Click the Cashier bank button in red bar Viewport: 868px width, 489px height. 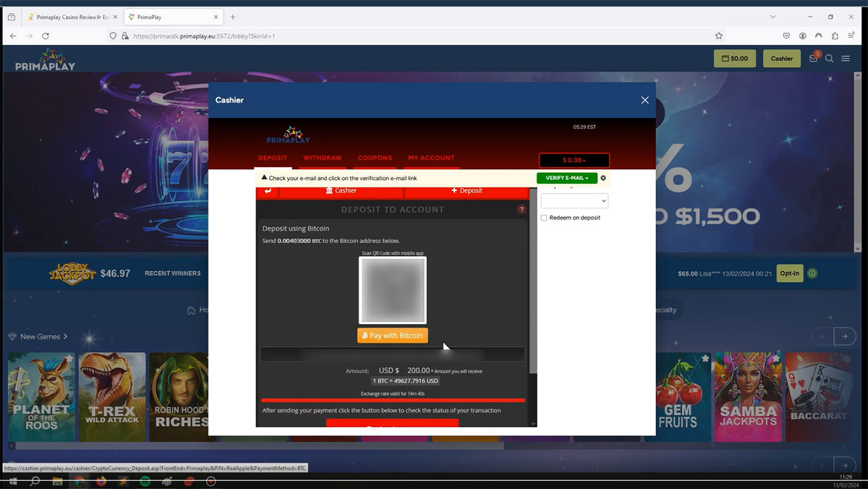click(x=341, y=191)
